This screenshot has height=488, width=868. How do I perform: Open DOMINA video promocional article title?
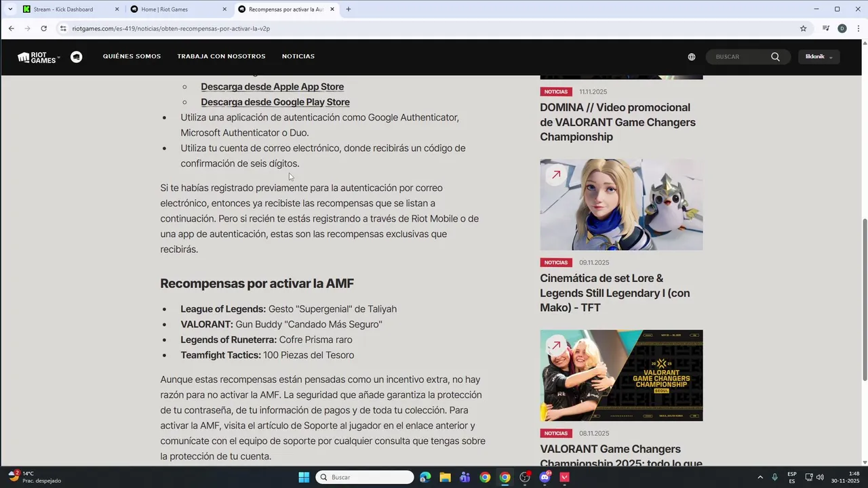pos(618,122)
